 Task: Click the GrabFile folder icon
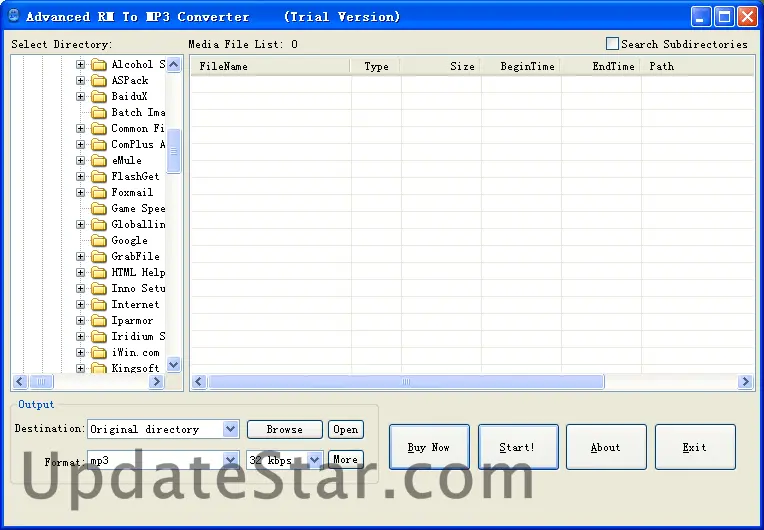[99, 257]
